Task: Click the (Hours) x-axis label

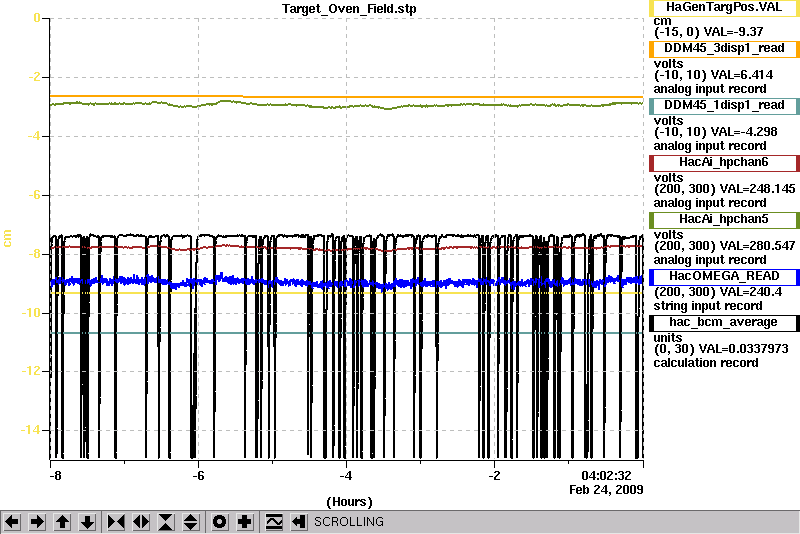Action: tap(349, 502)
